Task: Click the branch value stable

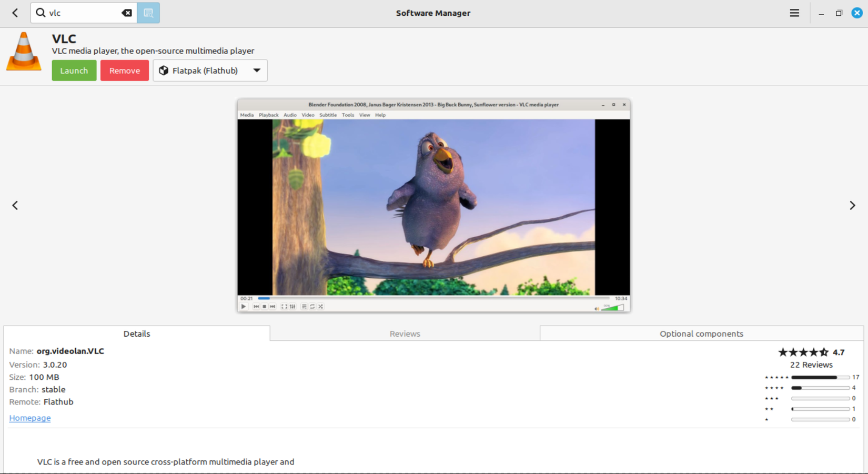Action: (x=54, y=389)
